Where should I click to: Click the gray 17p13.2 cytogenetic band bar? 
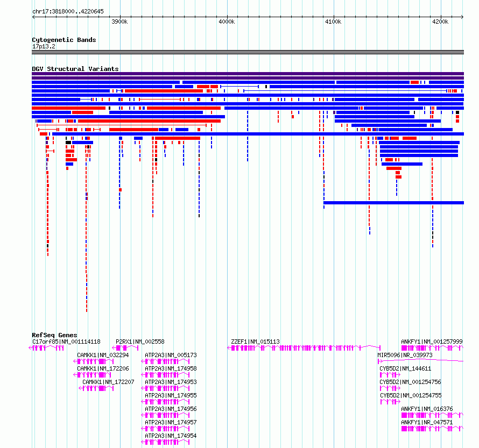click(248, 52)
